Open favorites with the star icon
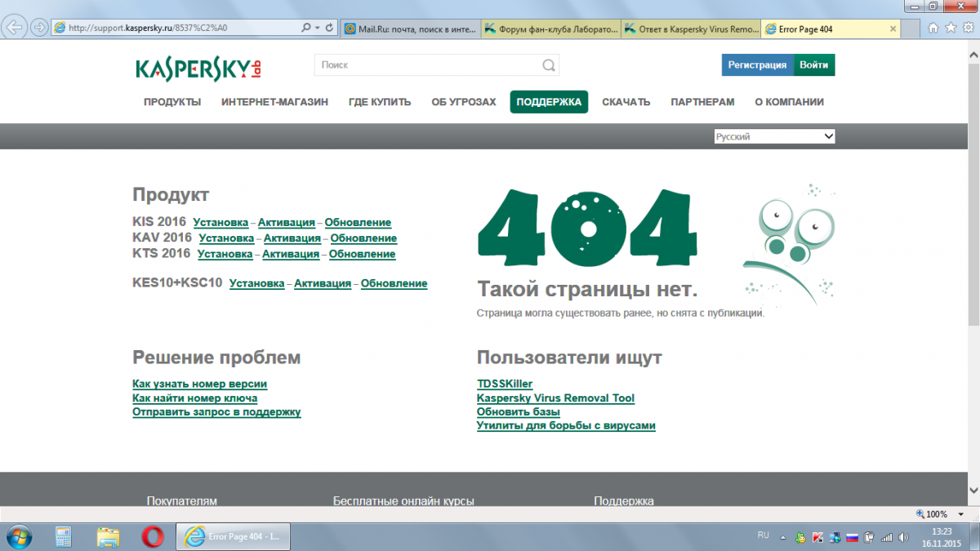This screenshot has height=551, width=980. coord(950,28)
